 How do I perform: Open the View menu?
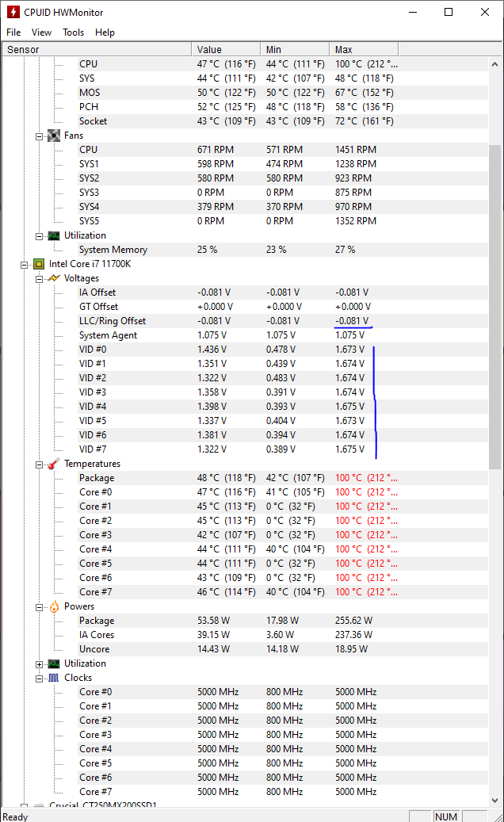[41, 32]
